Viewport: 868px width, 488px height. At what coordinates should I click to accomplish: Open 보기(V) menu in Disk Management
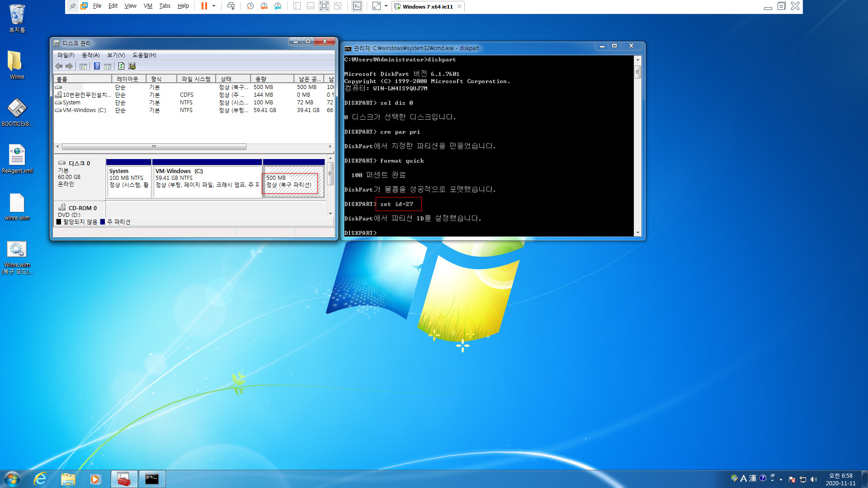[116, 55]
